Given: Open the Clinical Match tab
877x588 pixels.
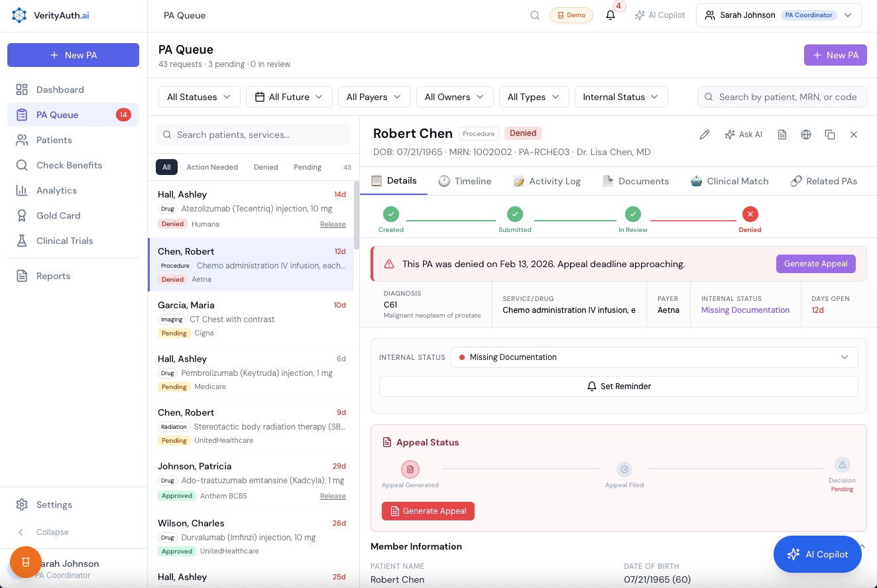Looking at the screenshot, I should click(x=729, y=181).
